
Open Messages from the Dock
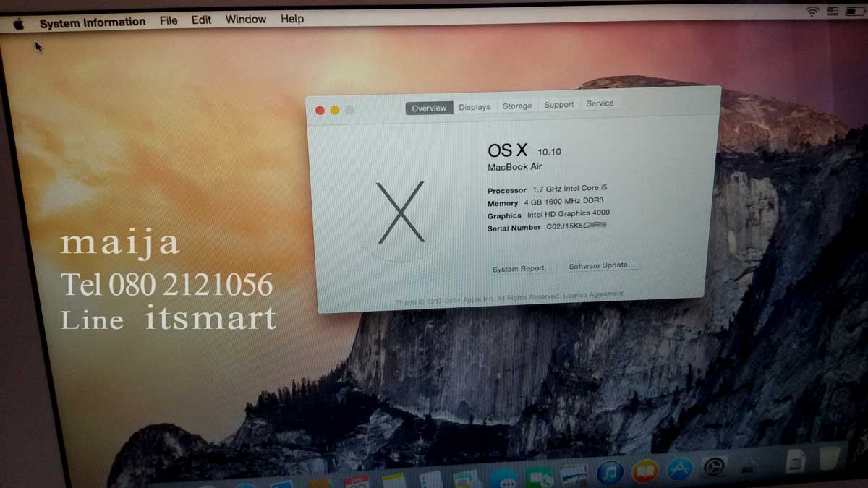point(503,478)
